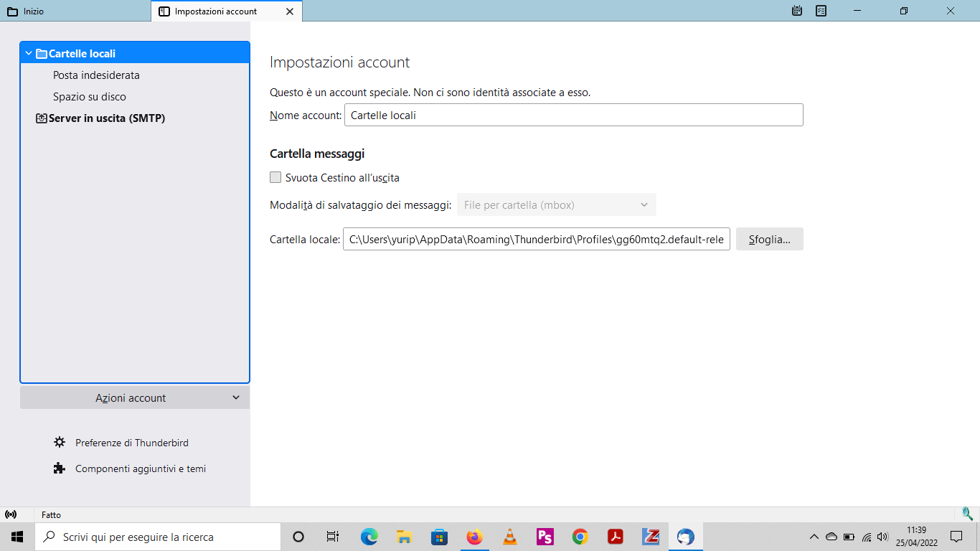Open the OneDrive cloud tray icon
980x551 pixels.
point(831,537)
